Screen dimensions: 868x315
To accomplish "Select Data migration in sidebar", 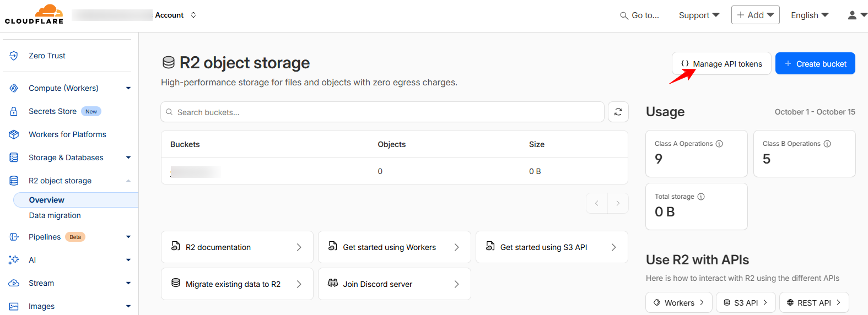I will [55, 215].
